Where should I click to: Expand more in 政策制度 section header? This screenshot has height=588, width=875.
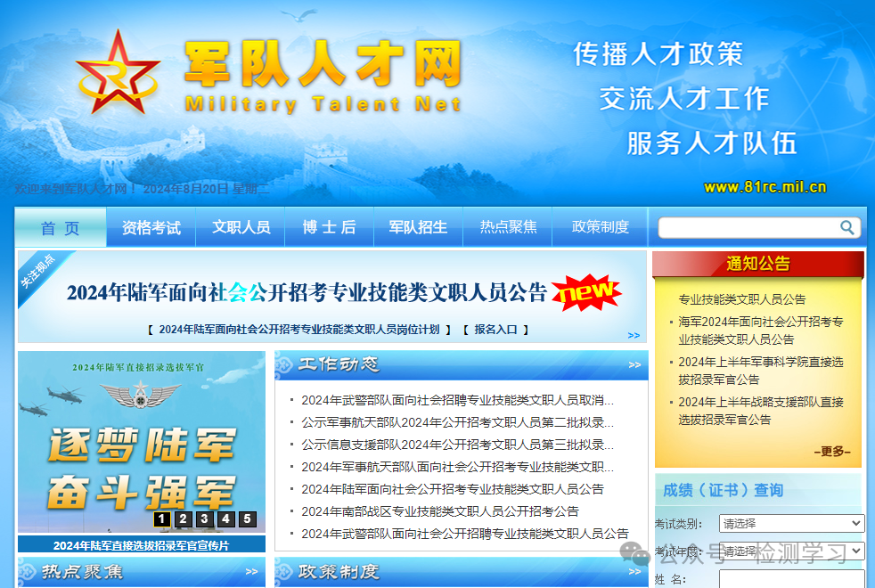[634, 572]
